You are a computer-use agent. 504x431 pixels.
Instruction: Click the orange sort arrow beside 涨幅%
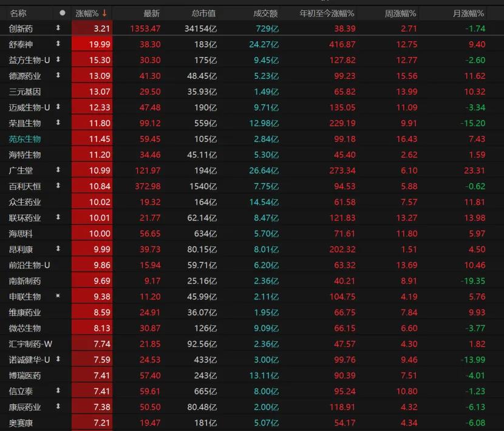click(104, 13)
